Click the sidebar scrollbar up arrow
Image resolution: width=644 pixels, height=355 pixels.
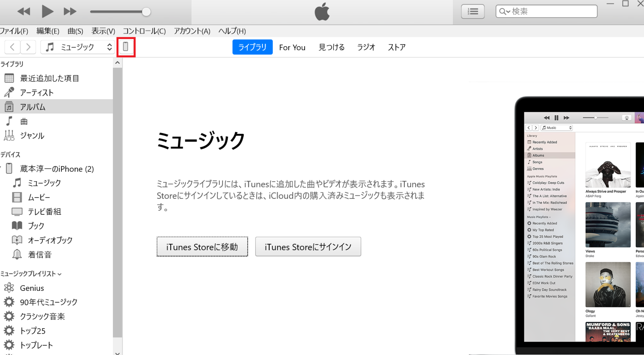point(117,63)
